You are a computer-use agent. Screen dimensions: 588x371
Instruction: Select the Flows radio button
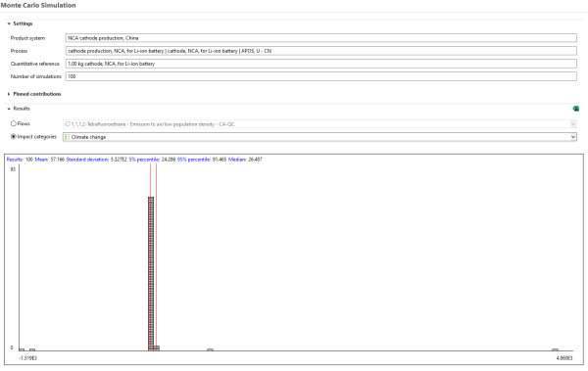coord(14,123)
